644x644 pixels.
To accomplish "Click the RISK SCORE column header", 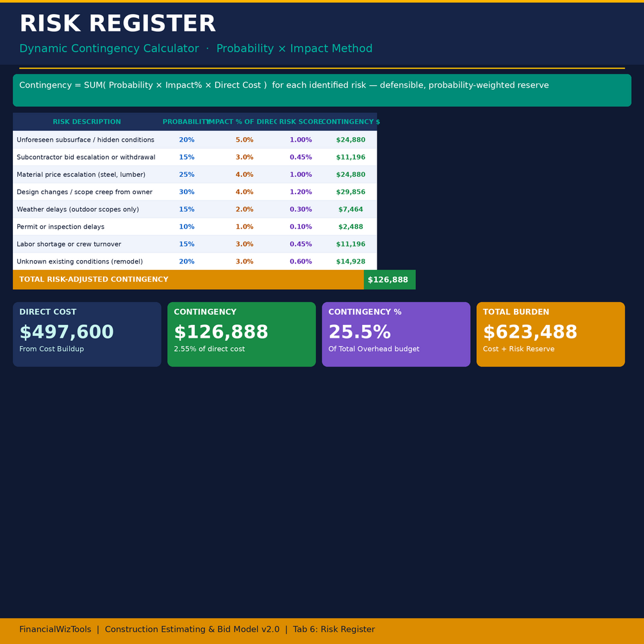I will 301,122.
